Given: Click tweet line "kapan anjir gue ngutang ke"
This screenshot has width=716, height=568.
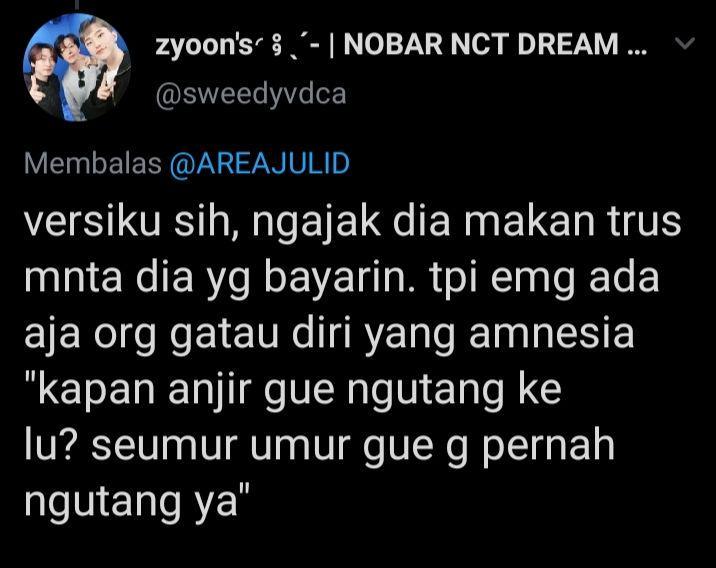Looking at the screenshot, I should [x=292, y=389].
